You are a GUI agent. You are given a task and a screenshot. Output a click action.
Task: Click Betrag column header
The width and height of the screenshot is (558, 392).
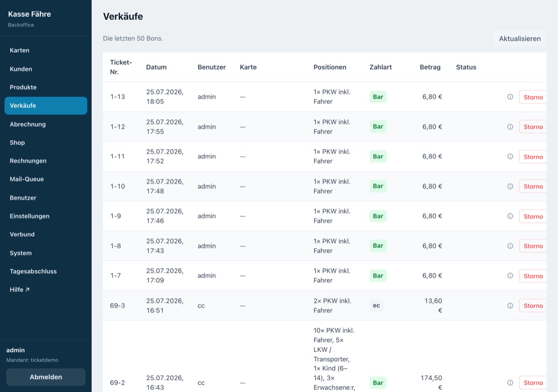[x=430, y=67]
